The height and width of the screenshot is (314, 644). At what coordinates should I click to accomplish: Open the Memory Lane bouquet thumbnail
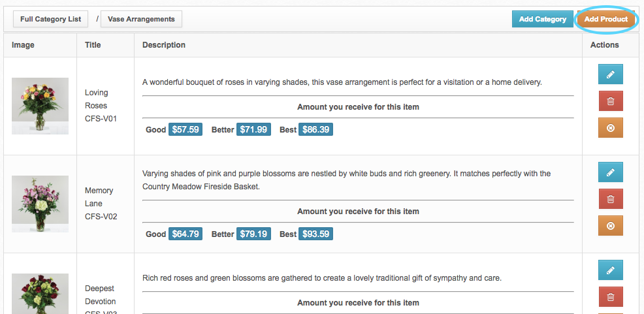[40, 204]
